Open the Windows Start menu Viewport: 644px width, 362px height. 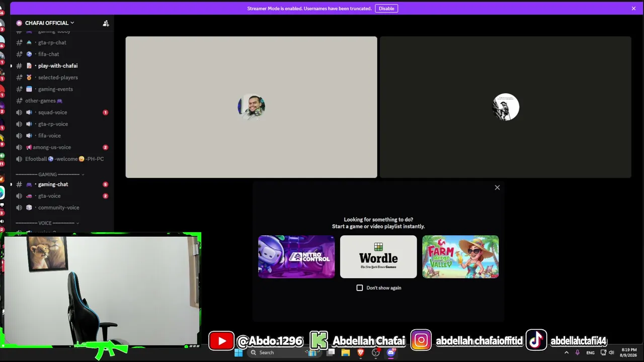click(238, 352)
